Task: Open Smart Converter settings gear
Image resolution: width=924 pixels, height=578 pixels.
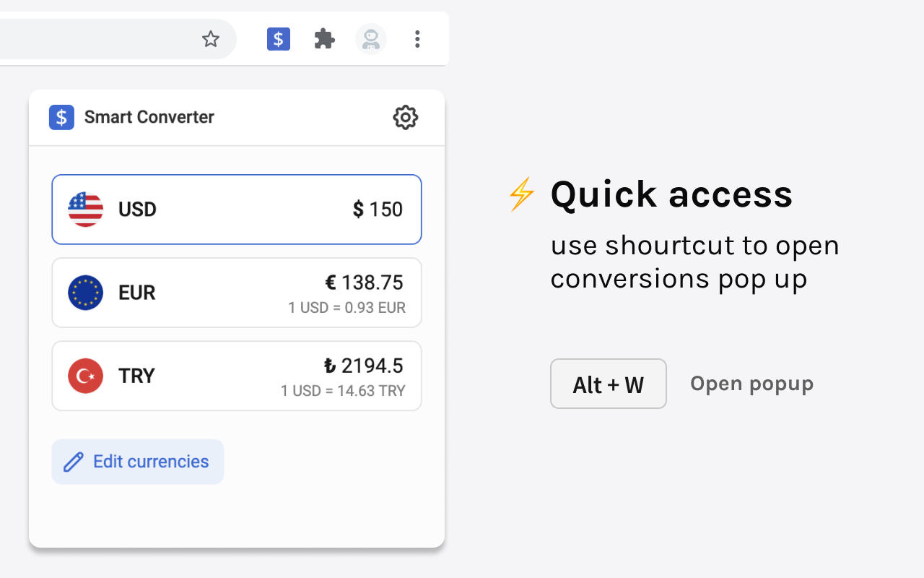Action: (406, 117)
